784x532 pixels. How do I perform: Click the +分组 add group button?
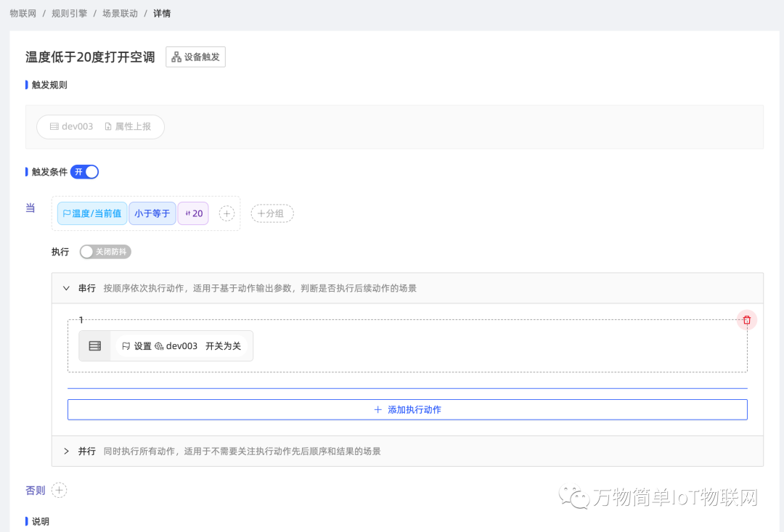click(272, 213)
